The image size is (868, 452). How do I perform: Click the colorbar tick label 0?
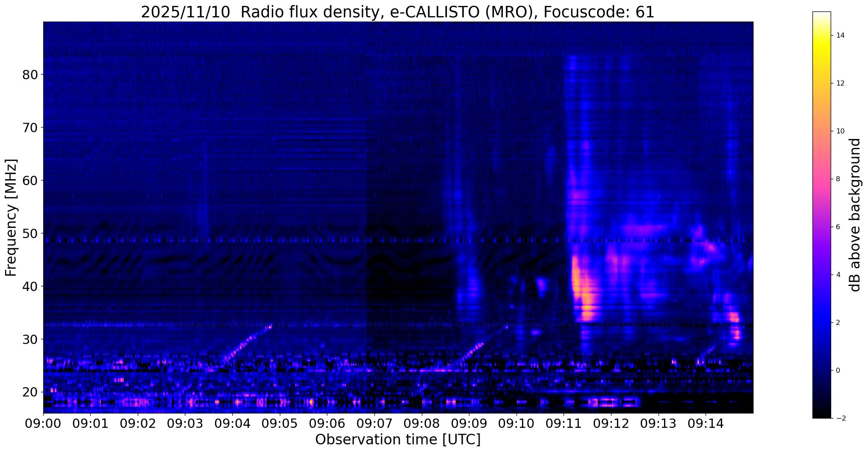click(838, 371)
